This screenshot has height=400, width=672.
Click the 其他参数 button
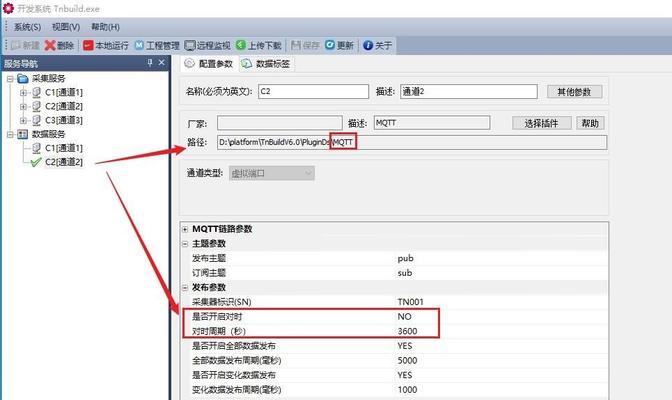point(574,92)
